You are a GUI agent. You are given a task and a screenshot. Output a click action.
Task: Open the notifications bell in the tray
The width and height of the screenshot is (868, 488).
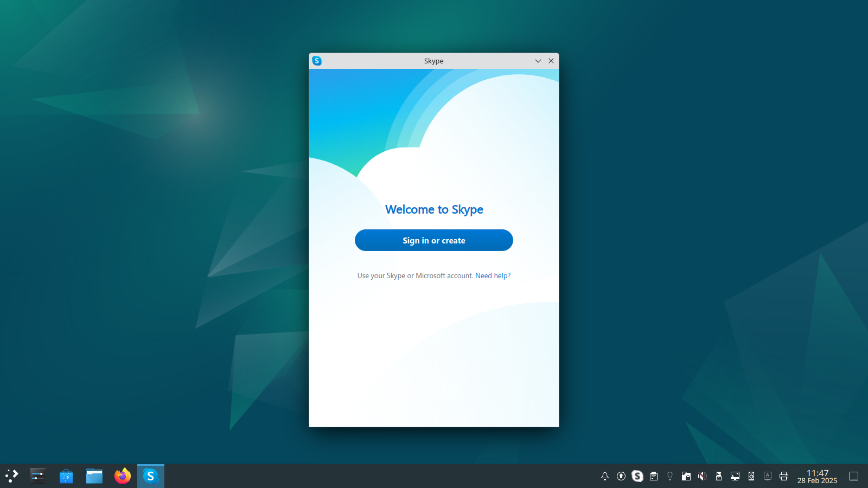(x=605, y=476)
